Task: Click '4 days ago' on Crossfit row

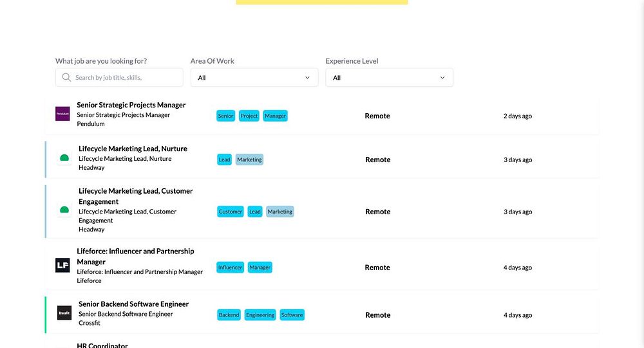Action: tap(518, 315)
